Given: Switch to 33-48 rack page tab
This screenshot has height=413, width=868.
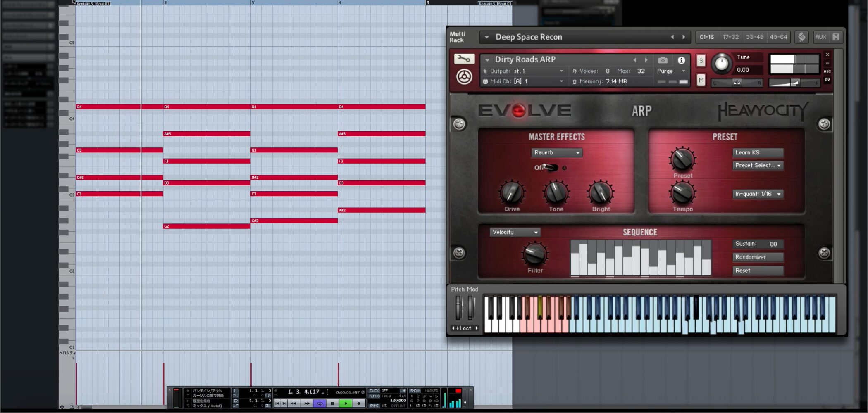Looking at the screenshot, I should pos(754,37).
